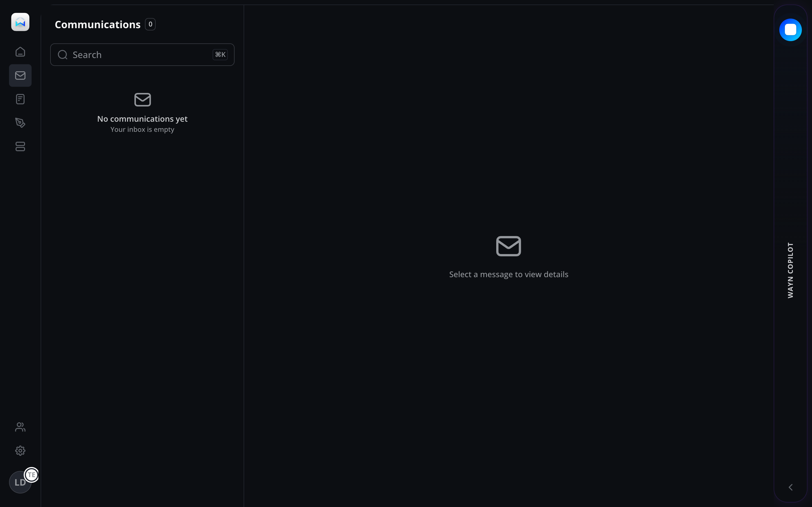This screenshot has width=812, height=507.
Task: Open the Home page from sidebar
Action: [x=20, y=52]
